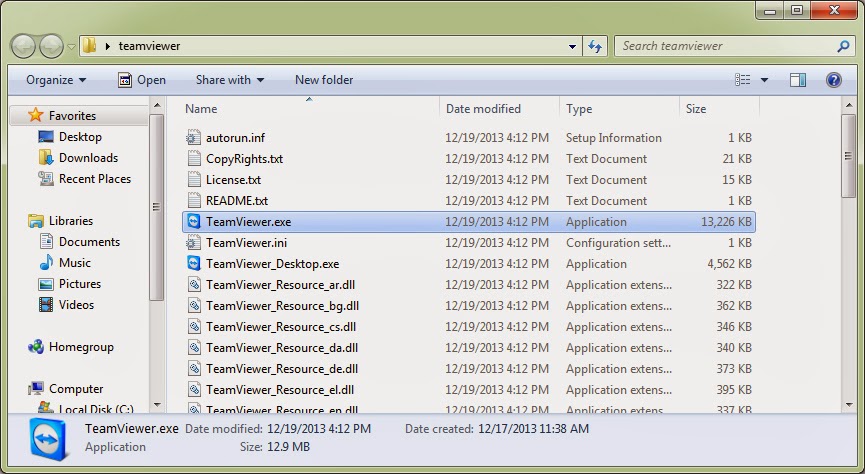The height and width of the screenshot is (474, 865).
Task: Open the Documents library
Action: pos(89,241)
